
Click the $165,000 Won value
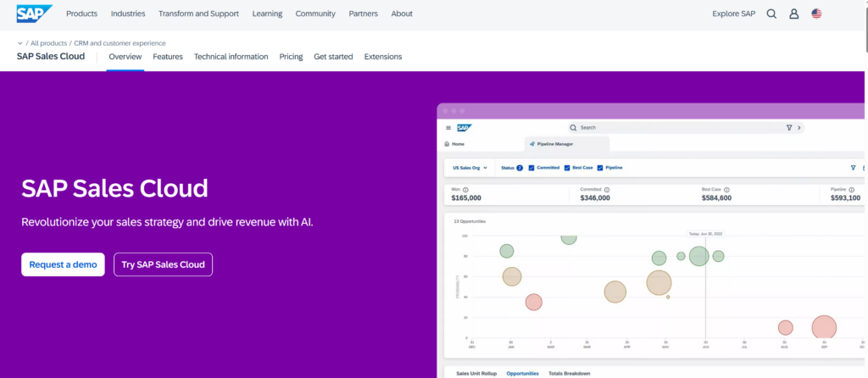tap(466, 198)
